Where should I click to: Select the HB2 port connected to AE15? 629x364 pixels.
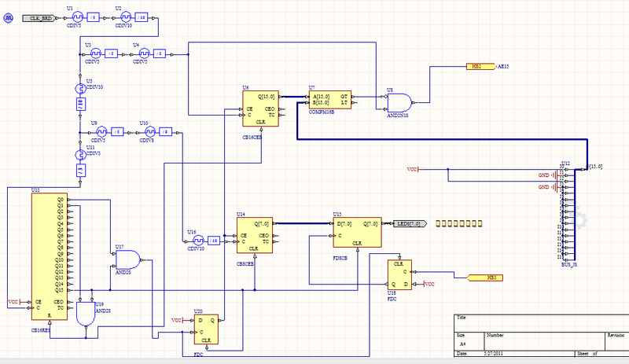477,67
